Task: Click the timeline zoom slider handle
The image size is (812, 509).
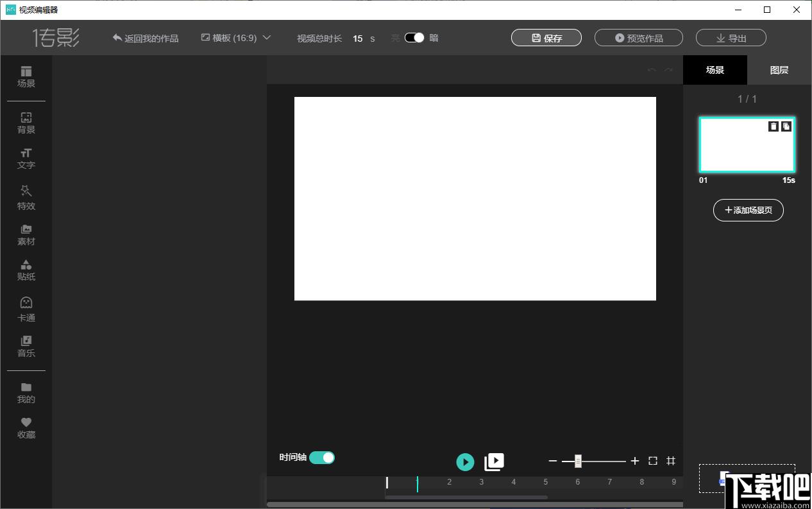Action: pyautogui.click(x=578, y=461)
